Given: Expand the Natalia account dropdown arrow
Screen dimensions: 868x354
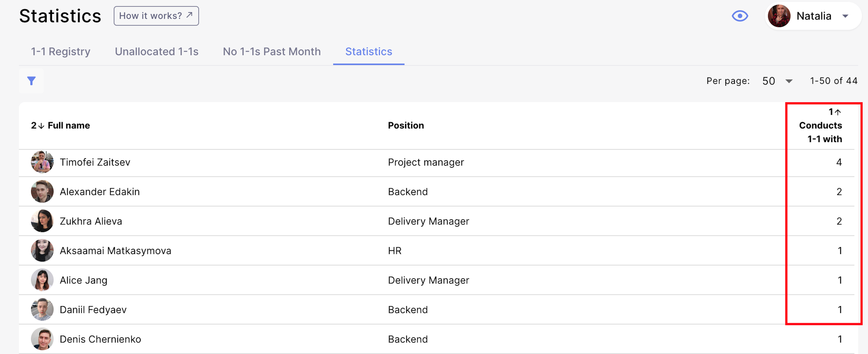Looking at the screenshot, I should tap(845, 16).
